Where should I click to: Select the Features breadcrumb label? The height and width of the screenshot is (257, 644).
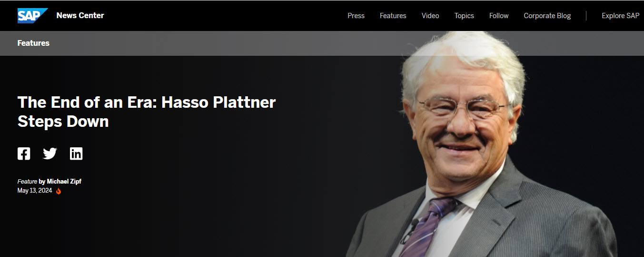click(x=33, y=43)
